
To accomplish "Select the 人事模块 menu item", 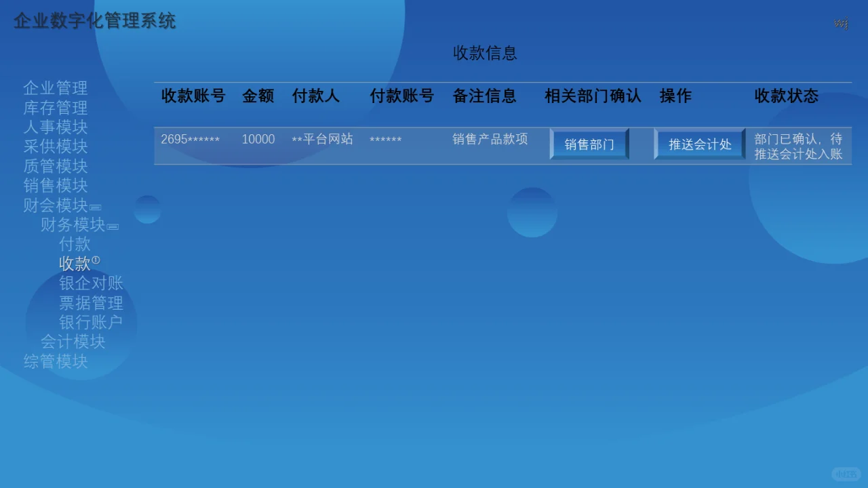I will pos(56,127).
